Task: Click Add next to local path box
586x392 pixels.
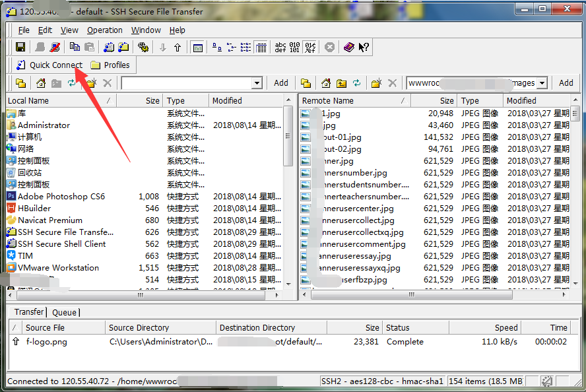Action: tap(281, 83)
